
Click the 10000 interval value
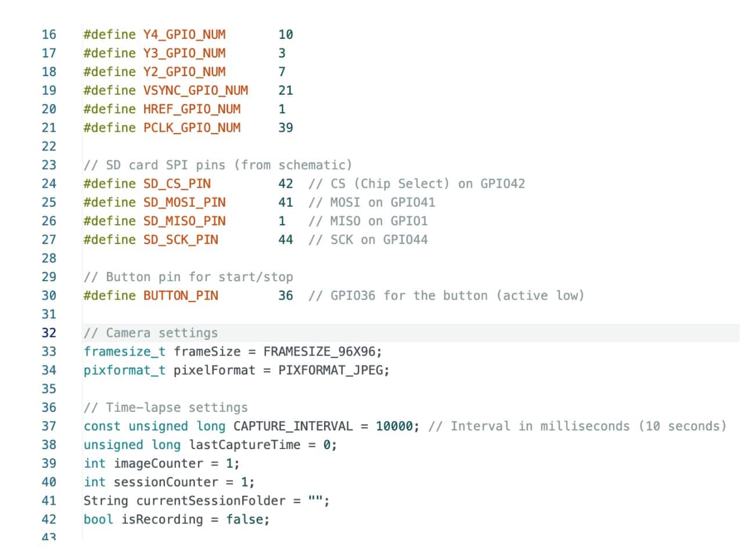(394, 426)
